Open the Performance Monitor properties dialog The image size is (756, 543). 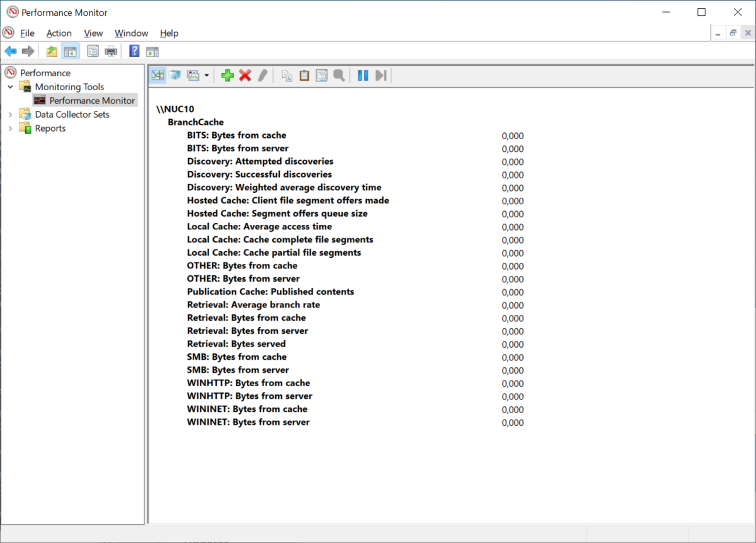(321, 75)
